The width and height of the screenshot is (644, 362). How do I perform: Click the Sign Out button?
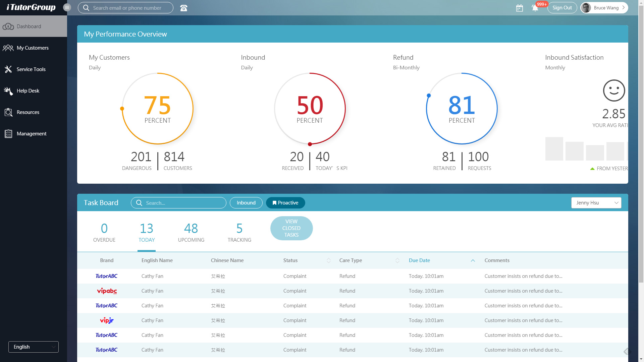pyautogui.click(x=562, y=8)
